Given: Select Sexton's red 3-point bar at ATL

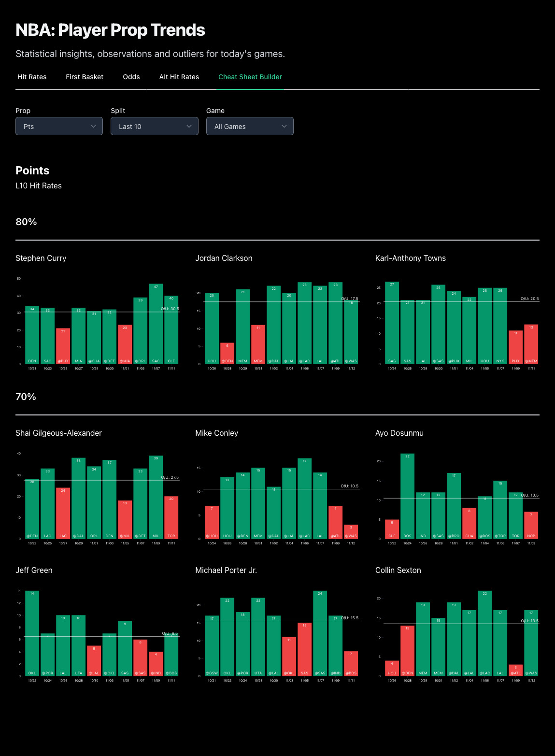Looking at the screenshot, I should [516, 670].
